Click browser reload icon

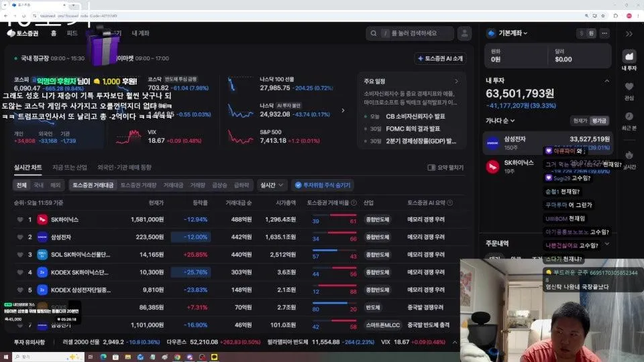point(24,15)
